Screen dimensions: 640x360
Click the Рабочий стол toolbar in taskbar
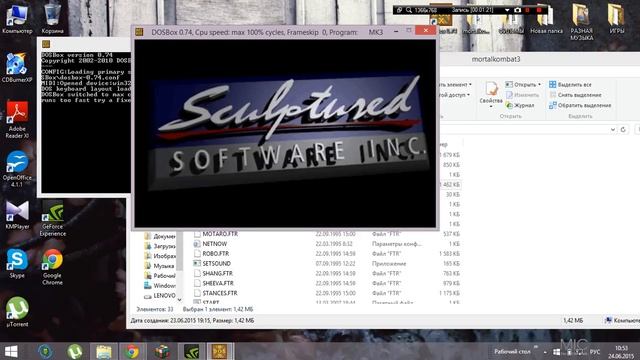click(x=512, y=351)
